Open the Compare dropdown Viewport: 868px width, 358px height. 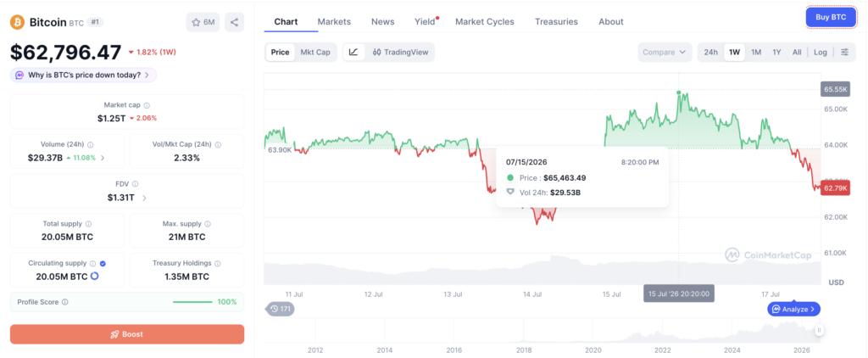pyautogui.click(x=665, y=52)
